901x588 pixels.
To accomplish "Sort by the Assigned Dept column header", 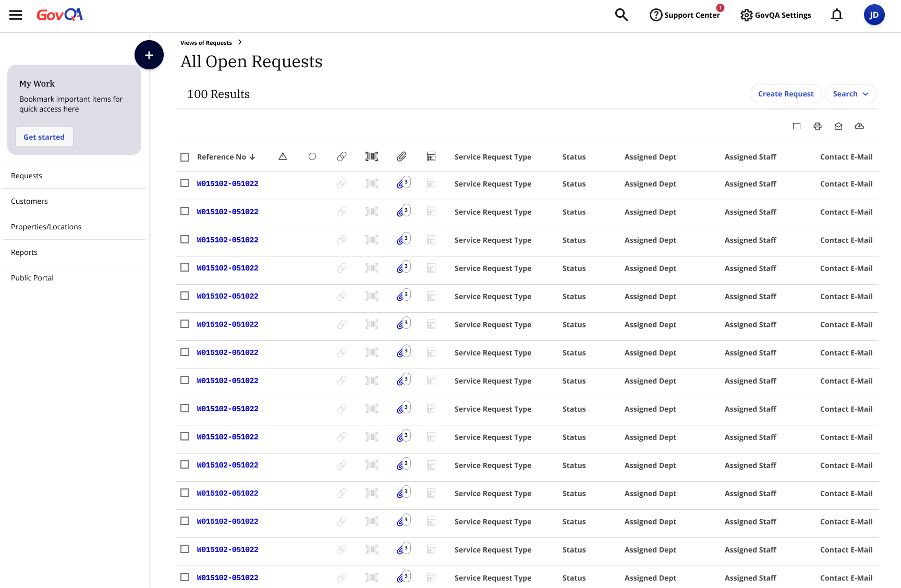I will pyautogui.click(x=650, y=157).
